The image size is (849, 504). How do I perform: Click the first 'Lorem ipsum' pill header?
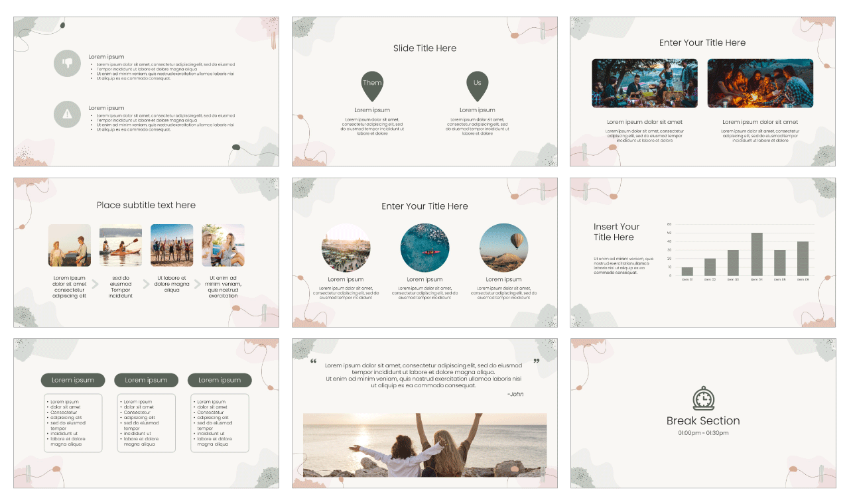click(73, 380)
